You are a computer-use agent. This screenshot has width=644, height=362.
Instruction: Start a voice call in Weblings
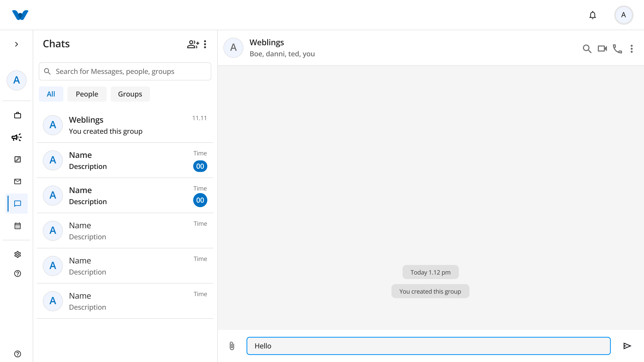pyautogui.click(x=617, y=49)
